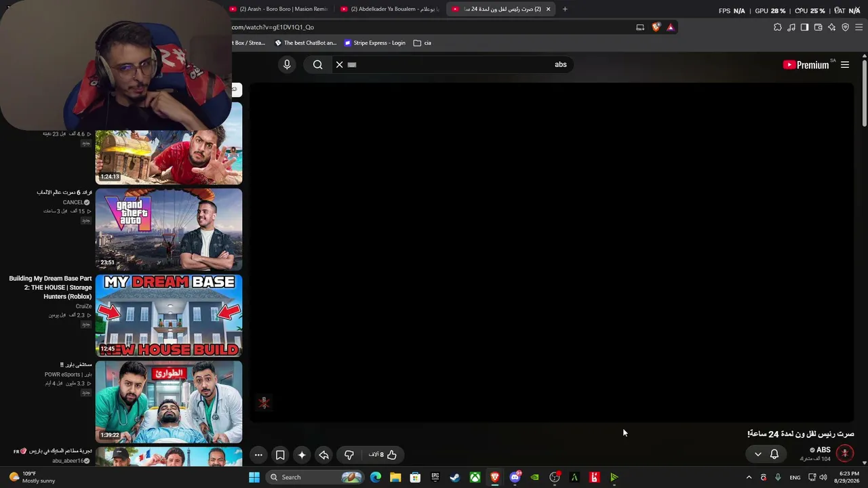The width and height of the screenshot is (868, 488).
Task: Click the media control music note icon
Action: coord(791,27)
